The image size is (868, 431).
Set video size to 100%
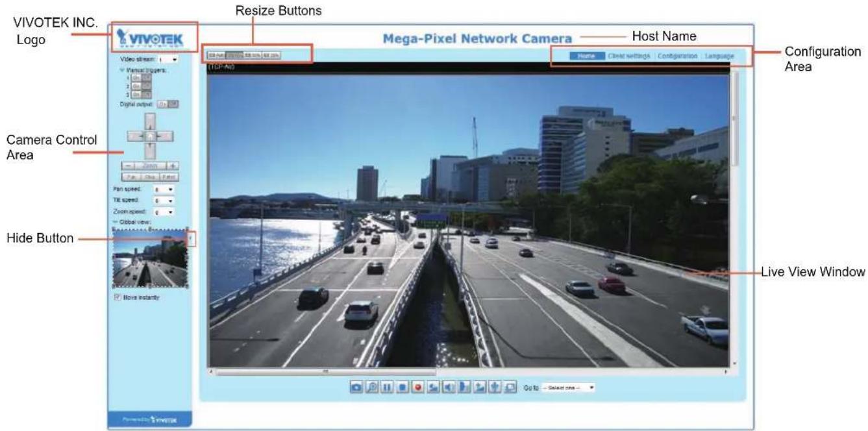pyautogui.click(x=234, y=56)
